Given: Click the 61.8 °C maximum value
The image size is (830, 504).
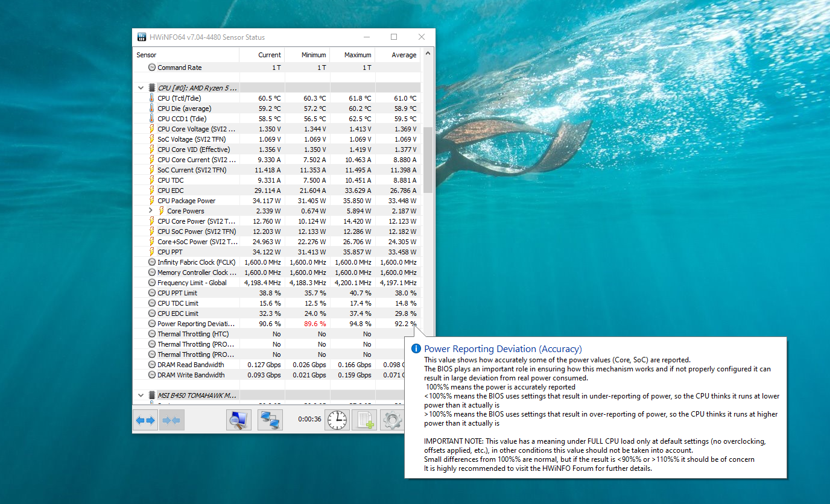Looking at the screenshot, I should click(x=360, y=98).
